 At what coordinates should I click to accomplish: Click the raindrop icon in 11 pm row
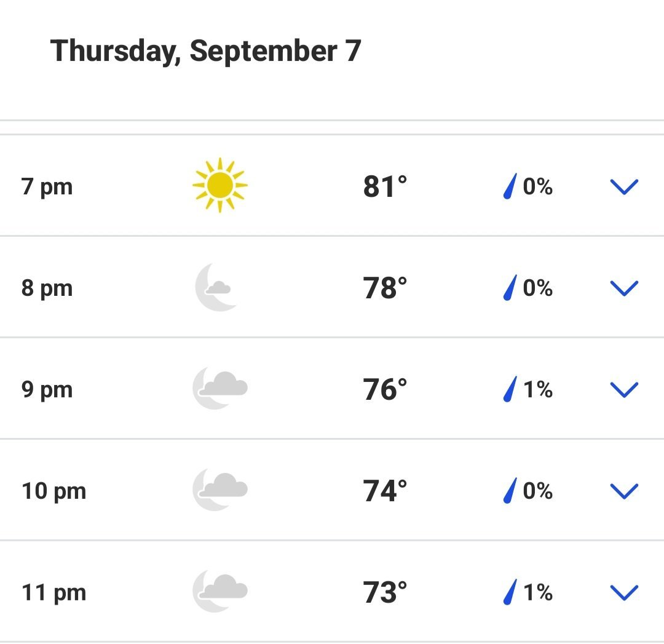509,592
